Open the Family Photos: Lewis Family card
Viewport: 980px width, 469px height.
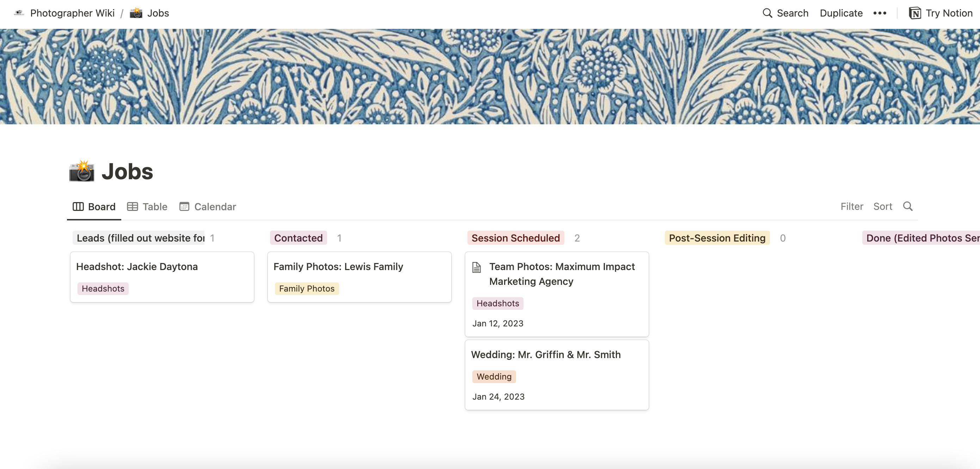click(x=360, y=277)
